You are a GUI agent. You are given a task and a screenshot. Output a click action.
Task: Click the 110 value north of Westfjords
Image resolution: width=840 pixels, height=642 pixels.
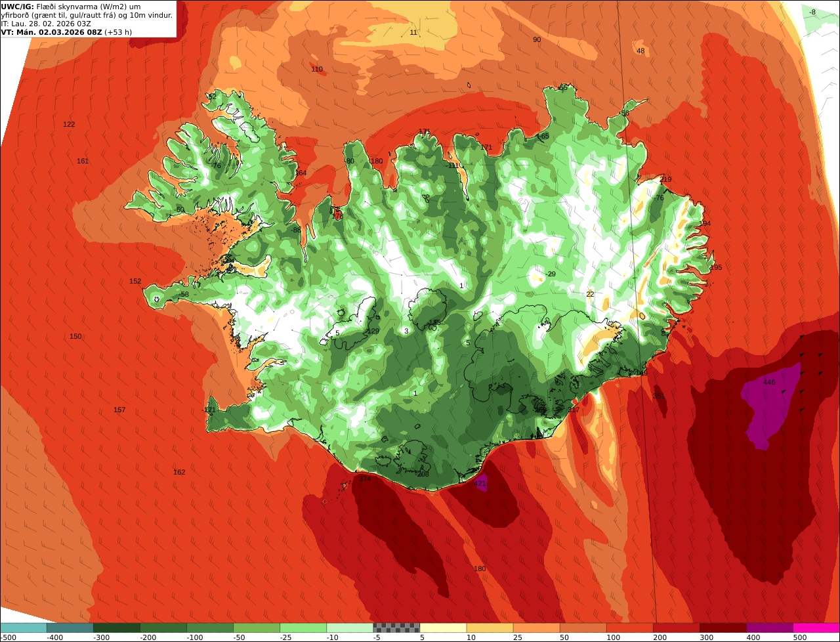[x=317, y=69]
